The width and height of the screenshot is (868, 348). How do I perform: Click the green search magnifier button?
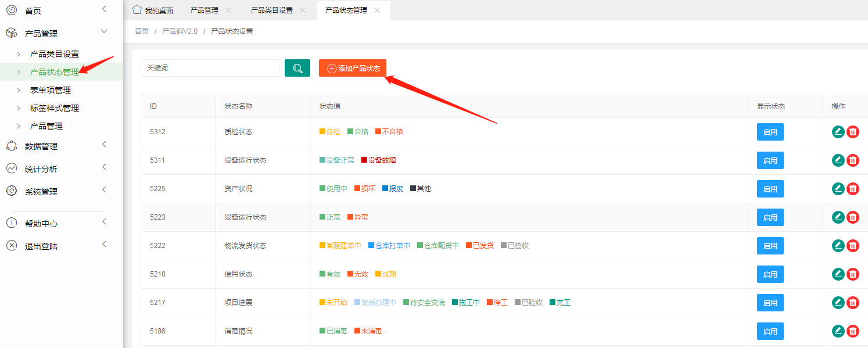coord(297,68)
